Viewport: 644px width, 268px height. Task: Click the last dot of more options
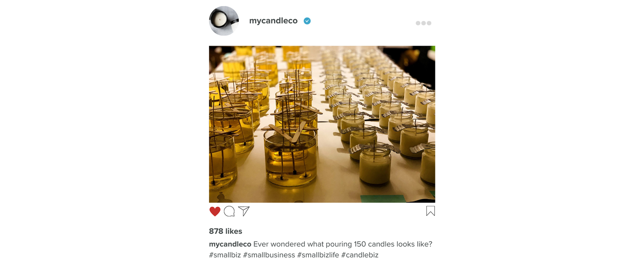pos(429,23)
